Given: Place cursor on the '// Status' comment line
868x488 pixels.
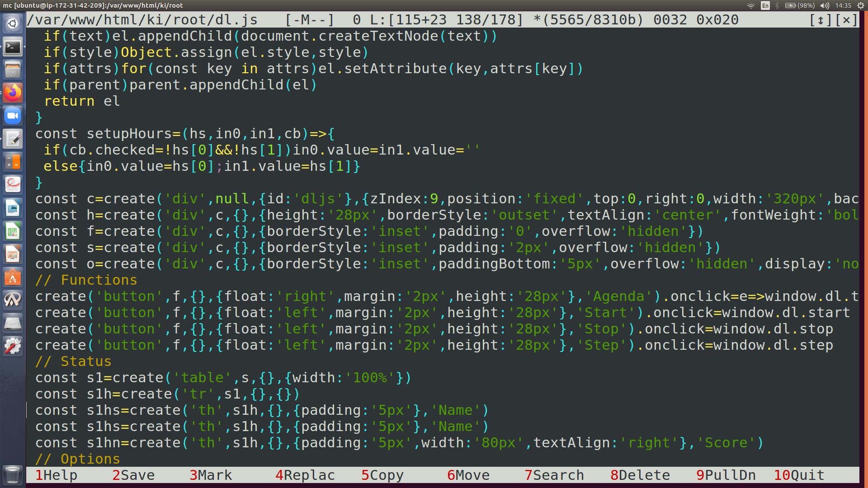Looking at the screenshot, I should (x=86, y=361).
